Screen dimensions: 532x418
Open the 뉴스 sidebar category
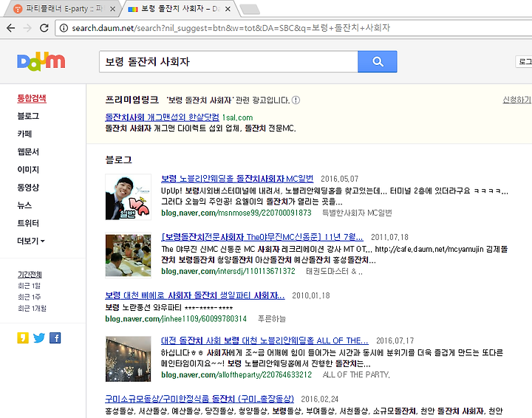(x=24, y=205)
